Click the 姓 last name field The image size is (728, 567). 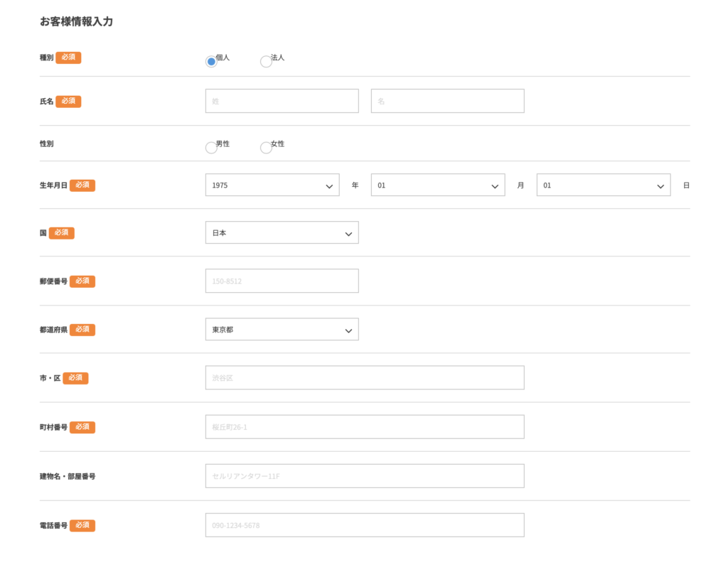coord(282,101)
